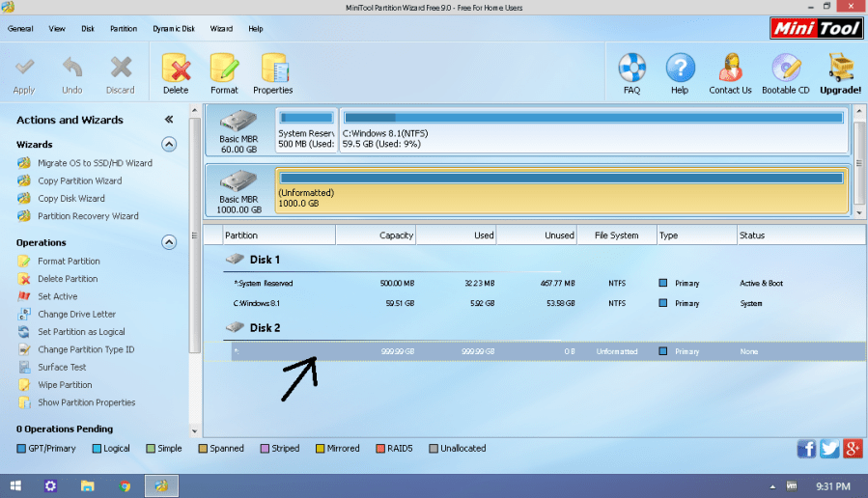Collapse the Operations section
This screenshot has width=868, height=498.
coord(169,242)
